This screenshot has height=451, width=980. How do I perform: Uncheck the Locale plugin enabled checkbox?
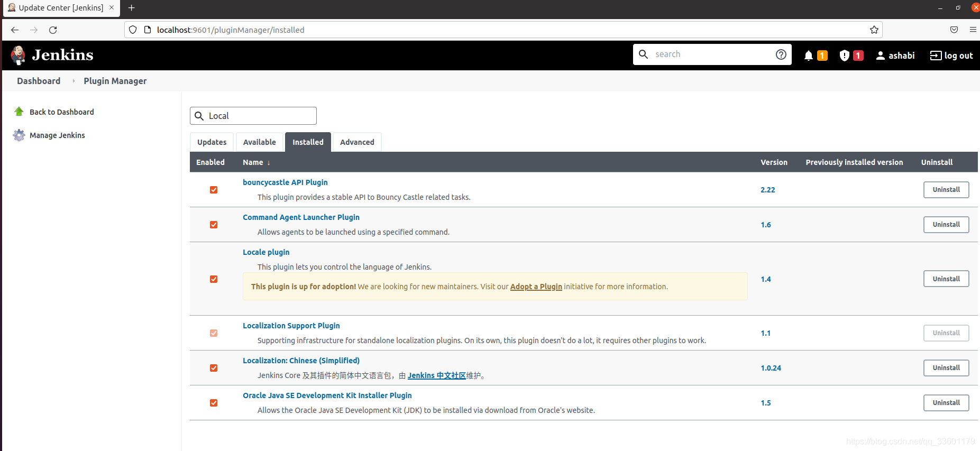click(x=214, y=279)
